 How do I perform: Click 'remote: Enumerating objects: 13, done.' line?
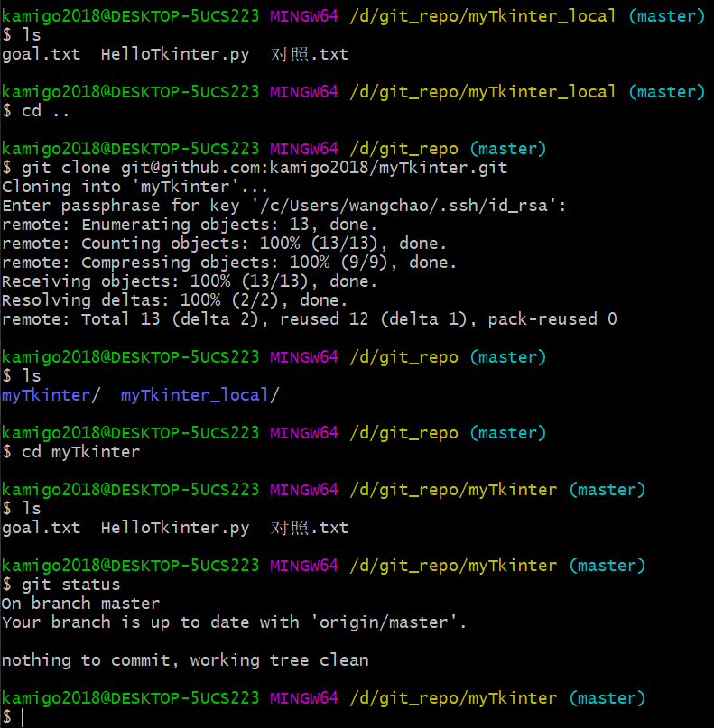[x=190, y=225]
